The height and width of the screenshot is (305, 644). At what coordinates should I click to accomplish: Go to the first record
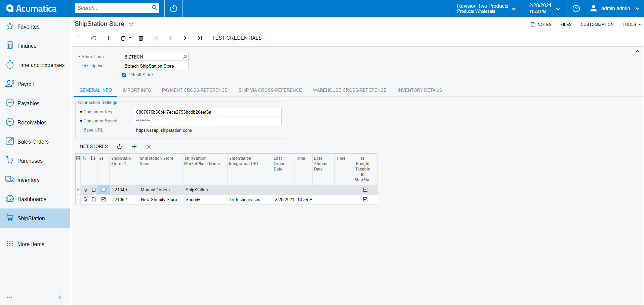156,38
